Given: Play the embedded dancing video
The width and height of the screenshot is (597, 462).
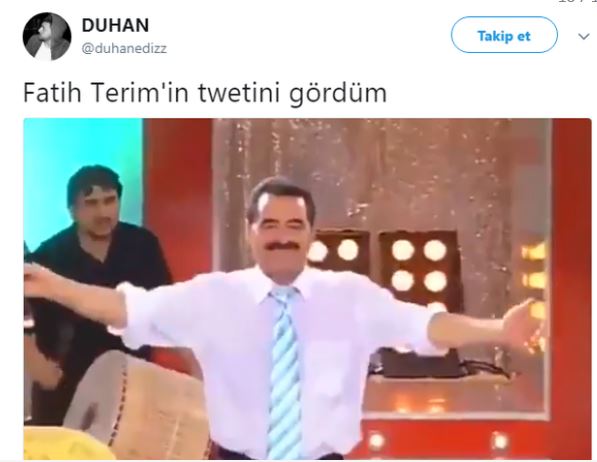Looking at the screenshot, I should (x=308, y=289).
